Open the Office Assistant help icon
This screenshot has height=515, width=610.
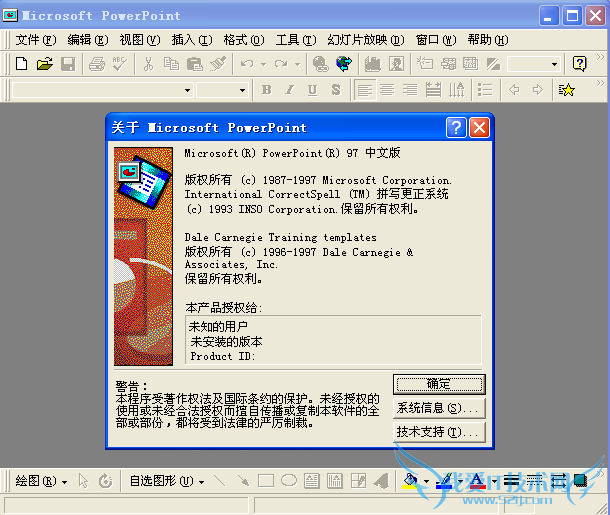[579, 64]
